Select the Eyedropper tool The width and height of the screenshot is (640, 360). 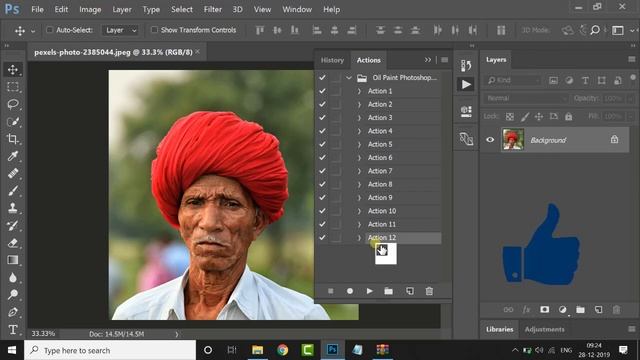pos(13,156)
